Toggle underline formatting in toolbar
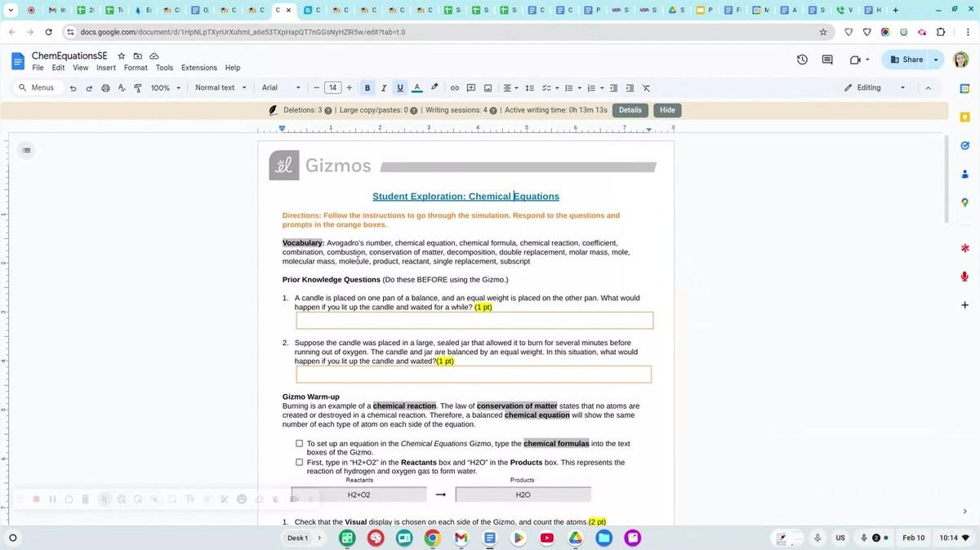980x550 pixels. (400, 88)
